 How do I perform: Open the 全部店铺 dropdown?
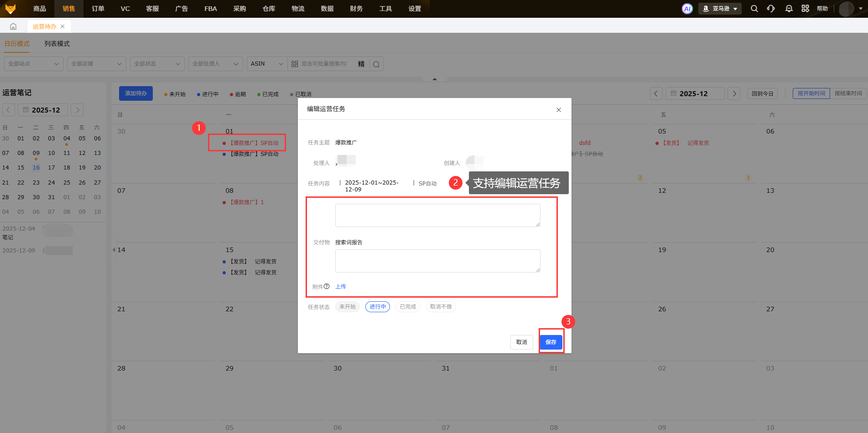click(x=97, y=64)
